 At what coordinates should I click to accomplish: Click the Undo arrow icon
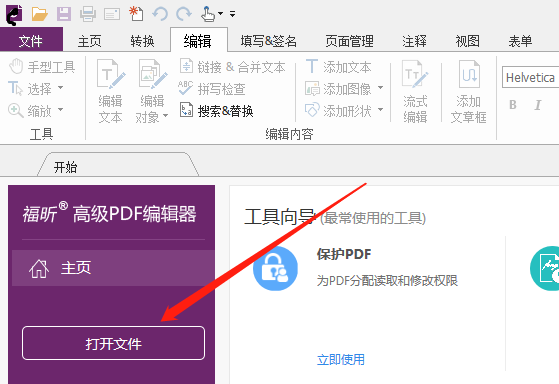pos(160,14)
